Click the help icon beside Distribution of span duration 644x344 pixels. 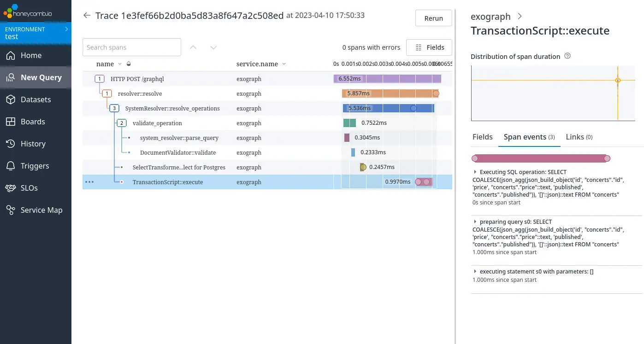pos(567,56)
